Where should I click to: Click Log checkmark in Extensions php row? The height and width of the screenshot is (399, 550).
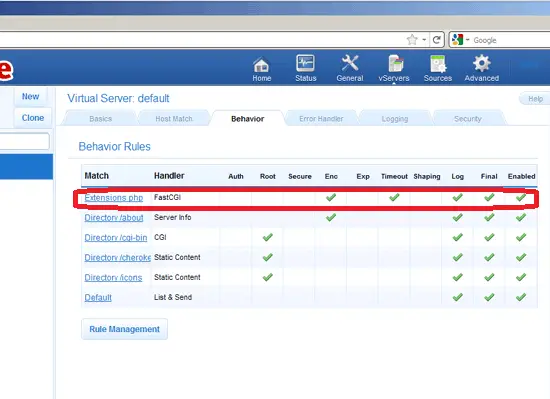[x=457, y=197]
